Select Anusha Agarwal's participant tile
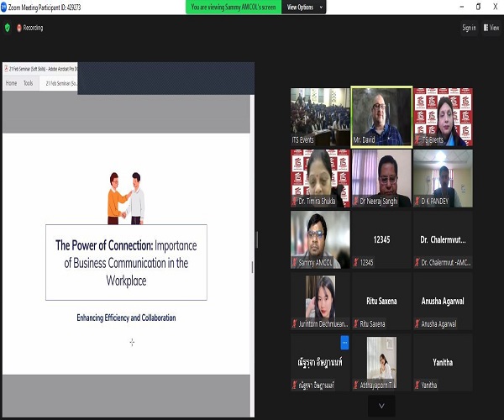504x420 pixels. (x=443, y=301)
